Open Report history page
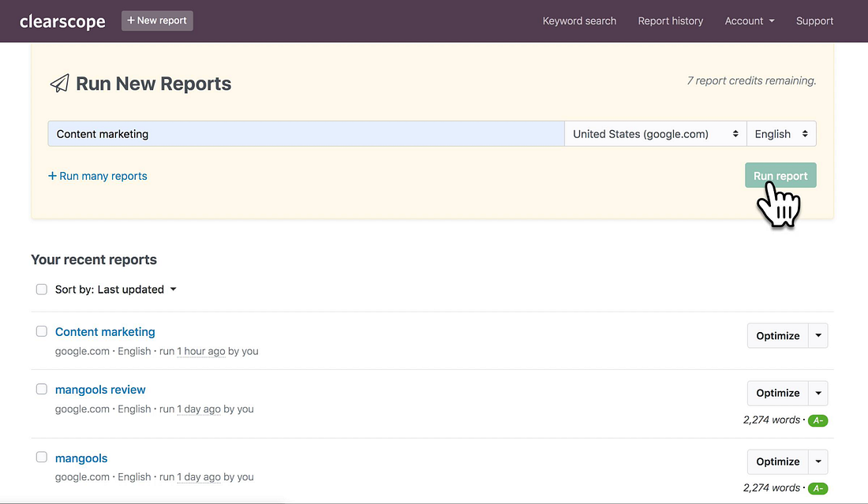868x504 pixels. pyautogui.click(x=670, y=21)
